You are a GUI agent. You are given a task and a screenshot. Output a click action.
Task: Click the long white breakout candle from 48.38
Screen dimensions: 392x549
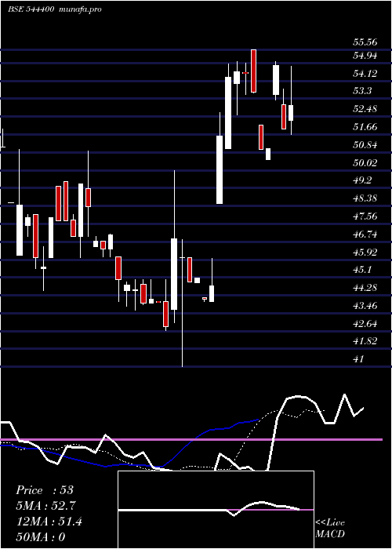pos(220,169)
